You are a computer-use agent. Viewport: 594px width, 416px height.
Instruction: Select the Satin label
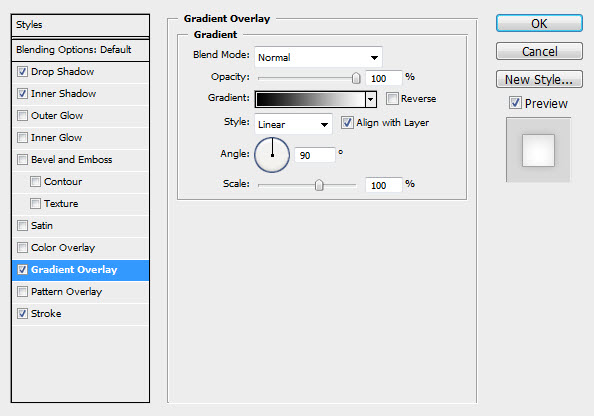click(x=42, y=225)
